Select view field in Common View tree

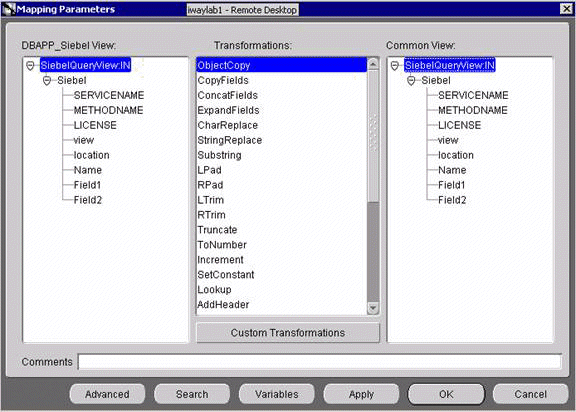(448, 140)
